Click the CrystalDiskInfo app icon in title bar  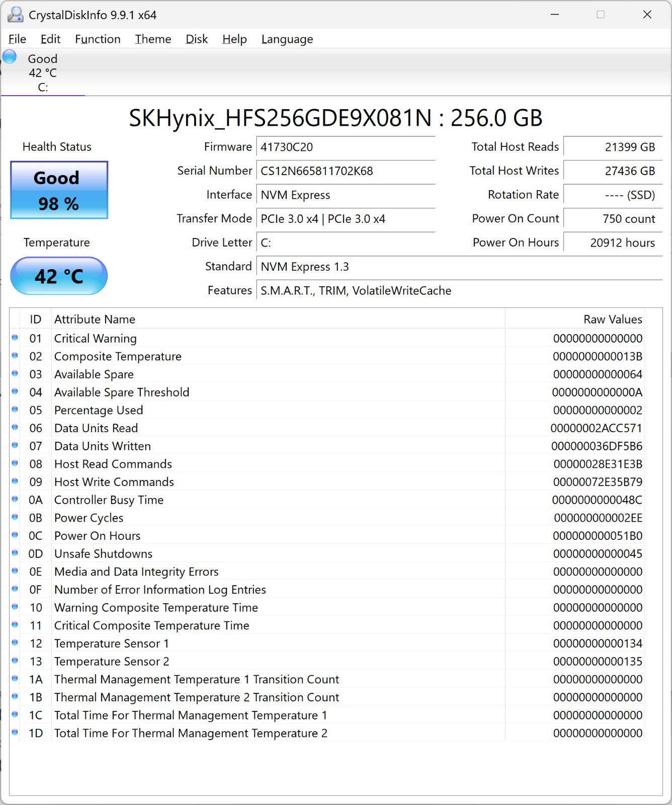coord(15,15)
